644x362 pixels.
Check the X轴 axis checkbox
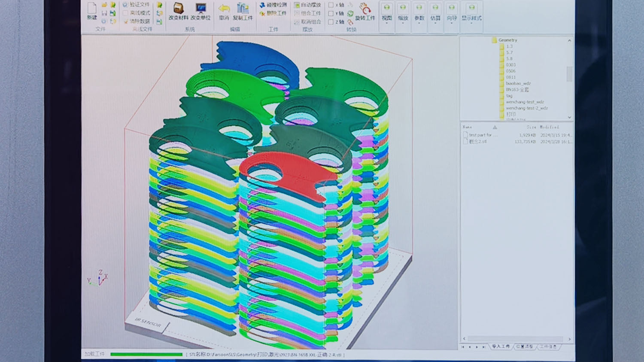pos(330,6)
